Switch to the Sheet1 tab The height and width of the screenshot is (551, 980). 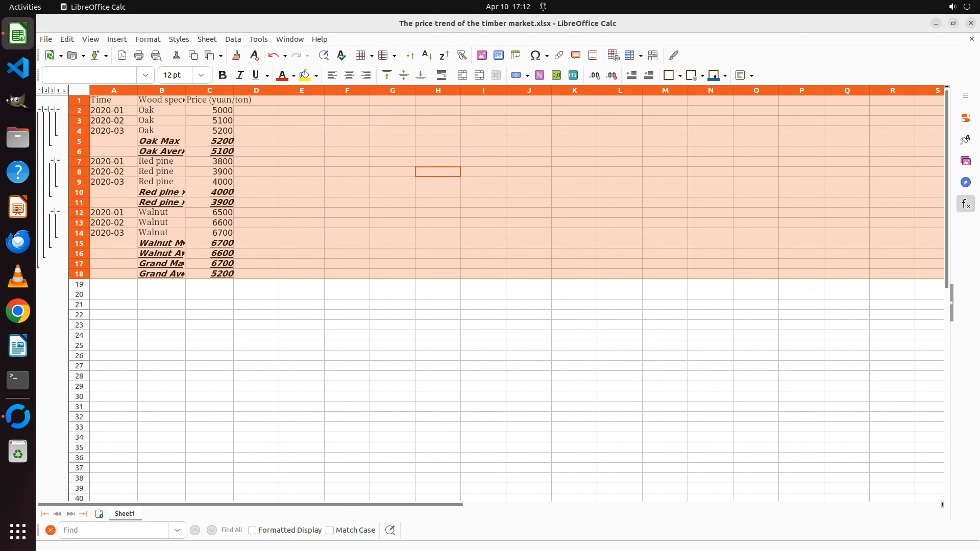pyautogui.click(x=125, y=514)
